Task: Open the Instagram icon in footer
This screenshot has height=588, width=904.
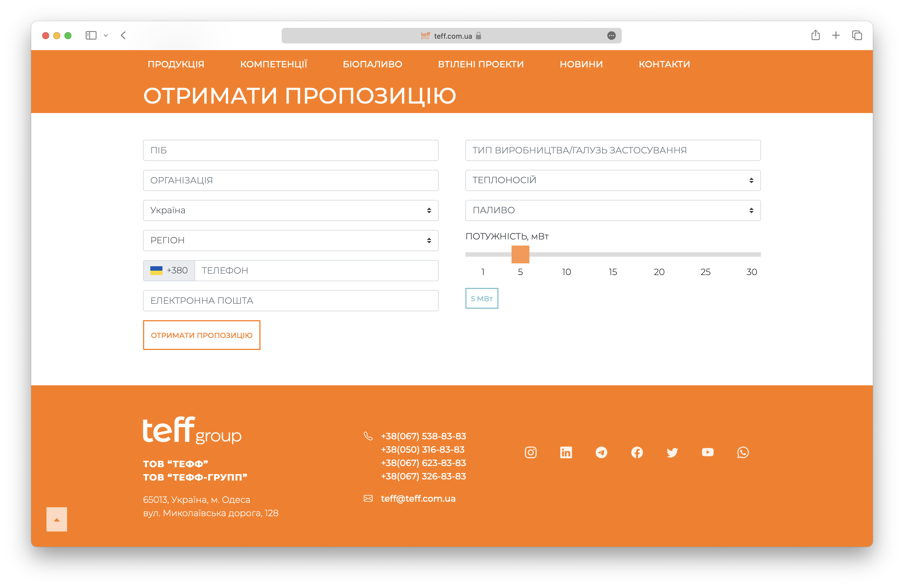Action: pyautogui.click(x=530, y=452)
